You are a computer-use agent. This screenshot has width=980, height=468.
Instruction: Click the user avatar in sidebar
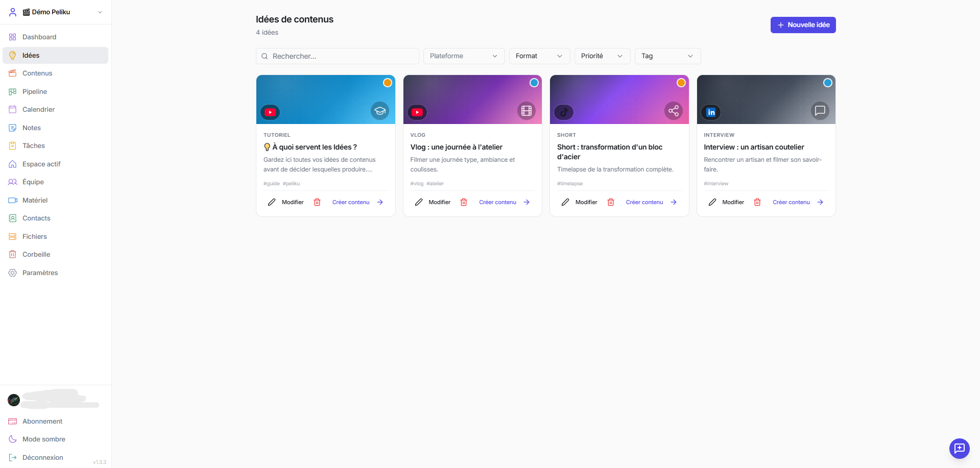click(14, 400)
